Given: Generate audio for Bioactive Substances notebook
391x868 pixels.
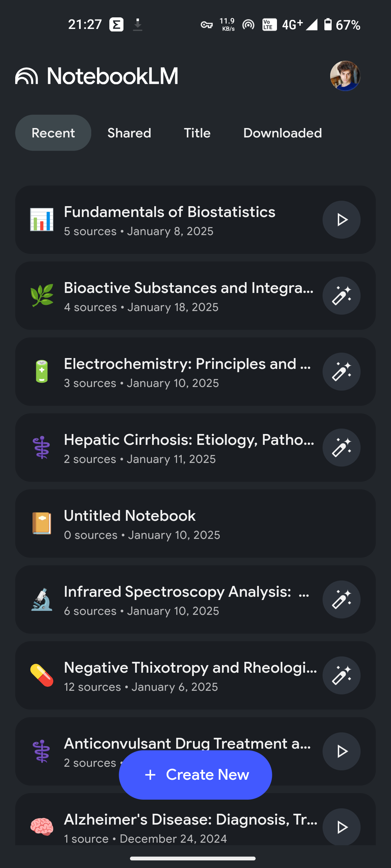Looking at the screenshot, I should tap(341, 295).
